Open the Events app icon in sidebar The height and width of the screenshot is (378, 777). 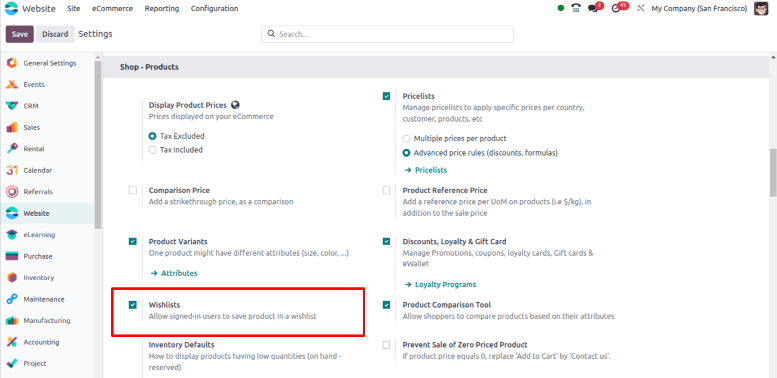(x=12, y=85)
